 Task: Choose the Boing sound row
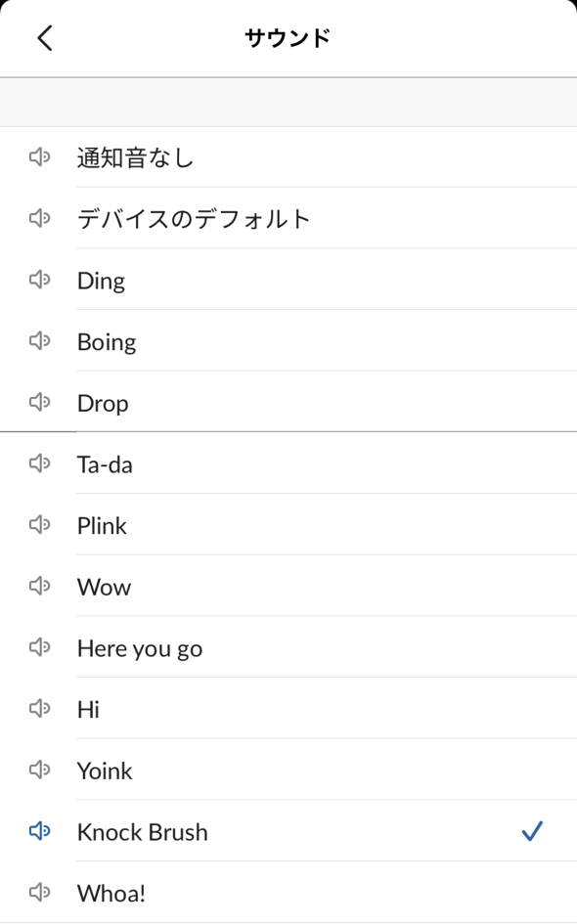coord(288,340)
